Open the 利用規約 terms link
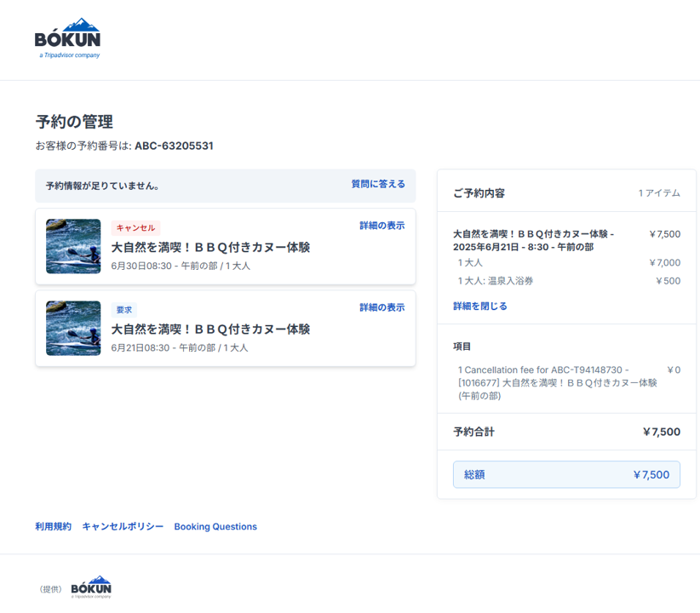The height and width of the screenshot is (613, 700). tap(53, 526)
